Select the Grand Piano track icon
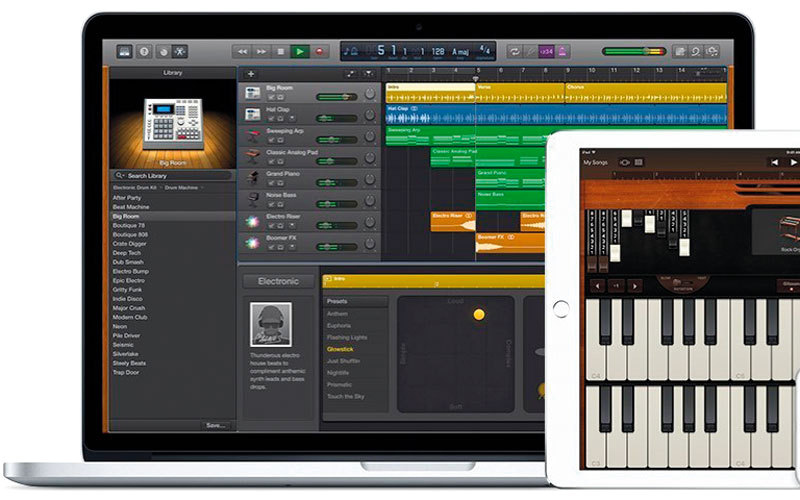Screen dimensions: 800x500 (x=254, y=177)
